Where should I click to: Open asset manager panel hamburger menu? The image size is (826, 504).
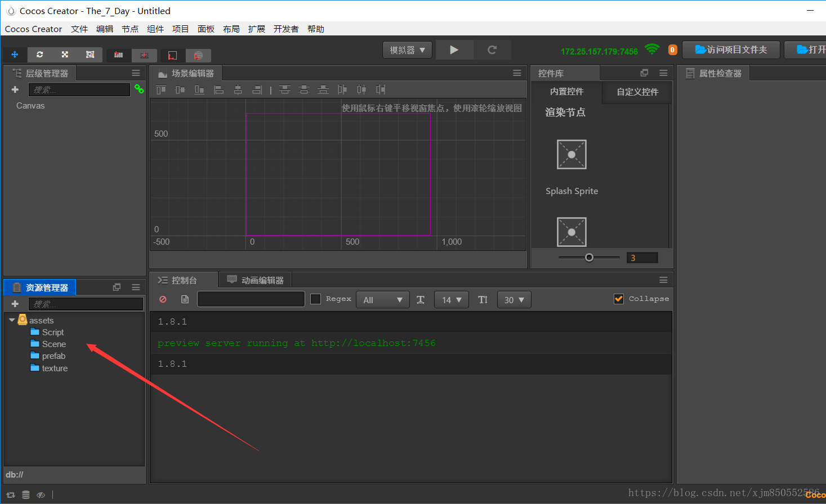point(136,287)
